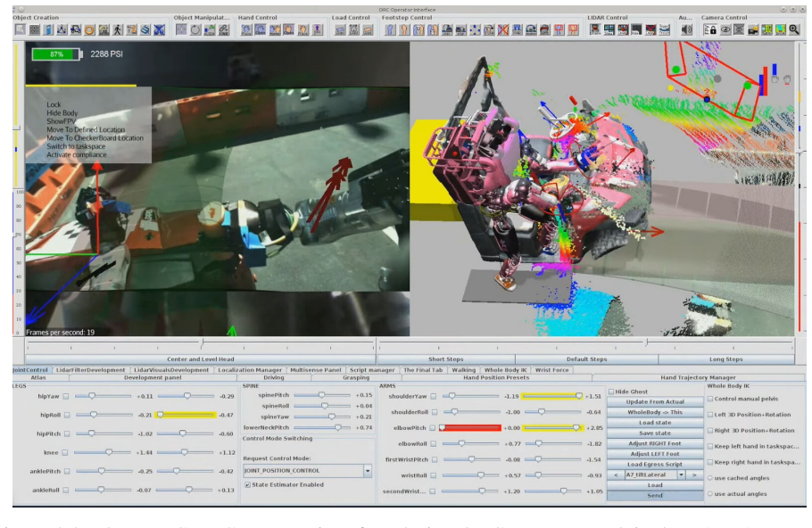Click the yellow hipRoll right slider
This screenshot has width=812, height=528.
[x=186, y=415]
